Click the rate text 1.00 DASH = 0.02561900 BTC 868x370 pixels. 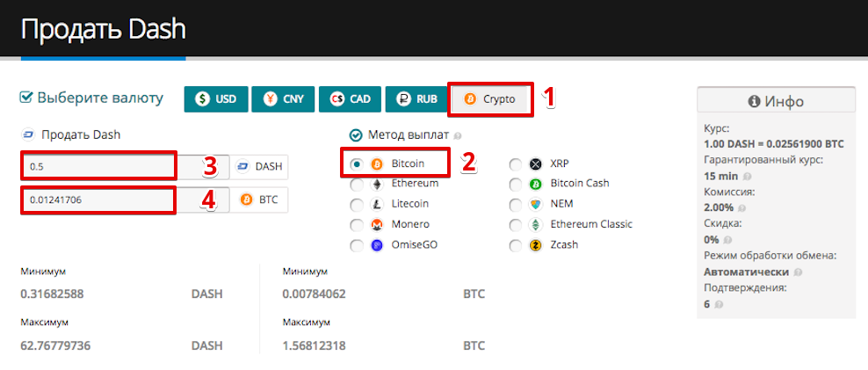(x=774, y=144)
